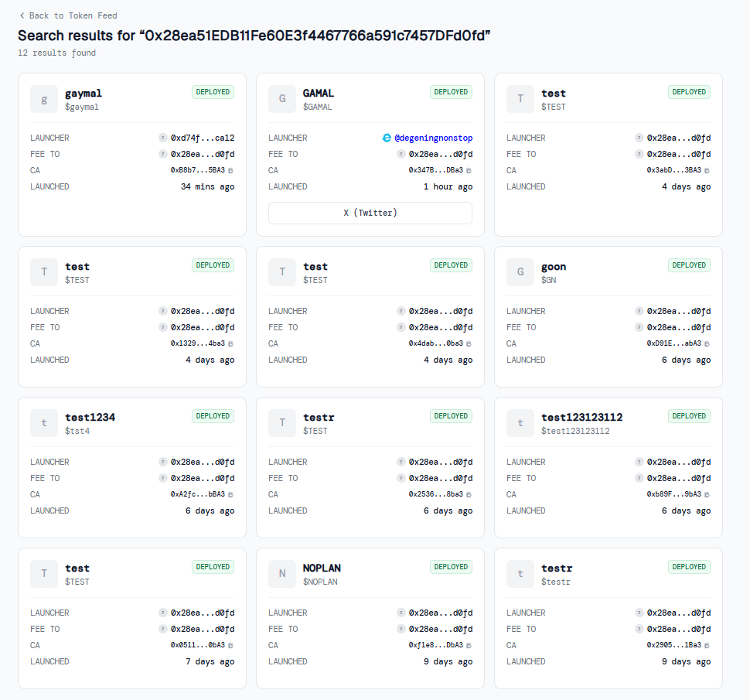The width and height of the screenshot is (750, 700).
Task: Open the GAMAL token title
Action: [319, 94]
